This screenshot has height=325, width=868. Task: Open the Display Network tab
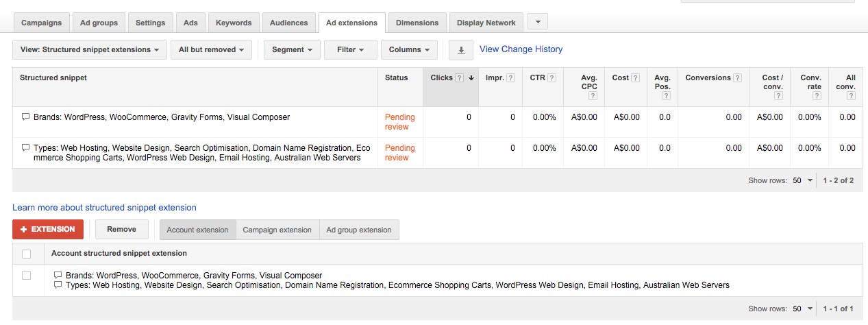tap(486, 23)
